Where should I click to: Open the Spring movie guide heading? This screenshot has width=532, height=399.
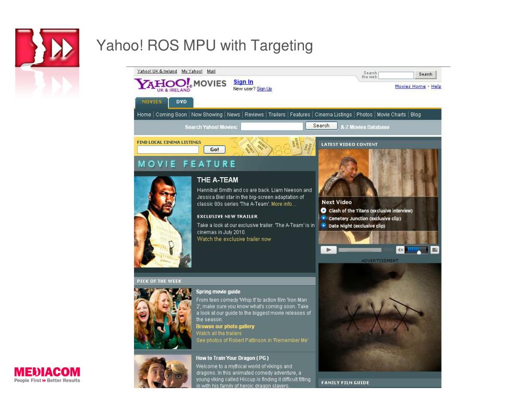click(x=218, y=292)
